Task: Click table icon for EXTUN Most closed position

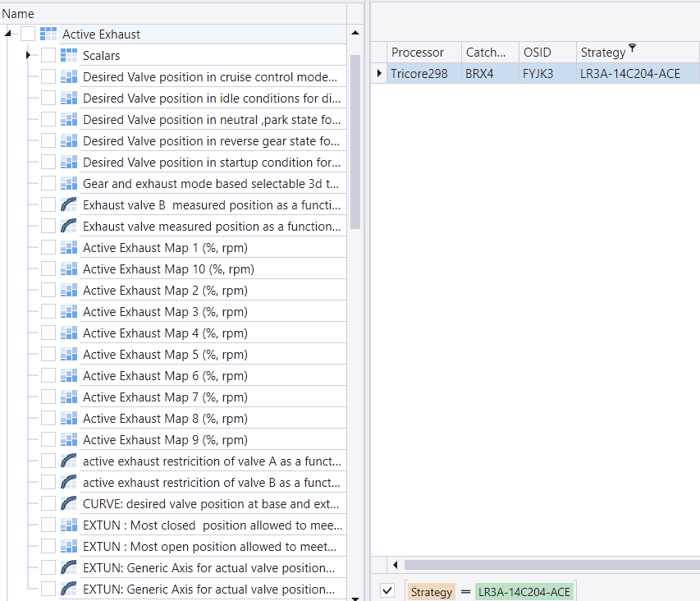Action: pyautogui.click(x=69, y=525)
